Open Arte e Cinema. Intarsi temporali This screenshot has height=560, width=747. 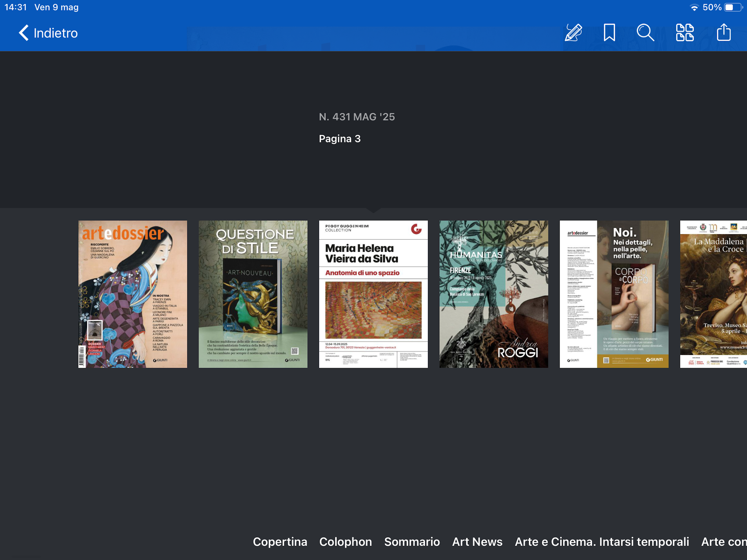point(602,541)
